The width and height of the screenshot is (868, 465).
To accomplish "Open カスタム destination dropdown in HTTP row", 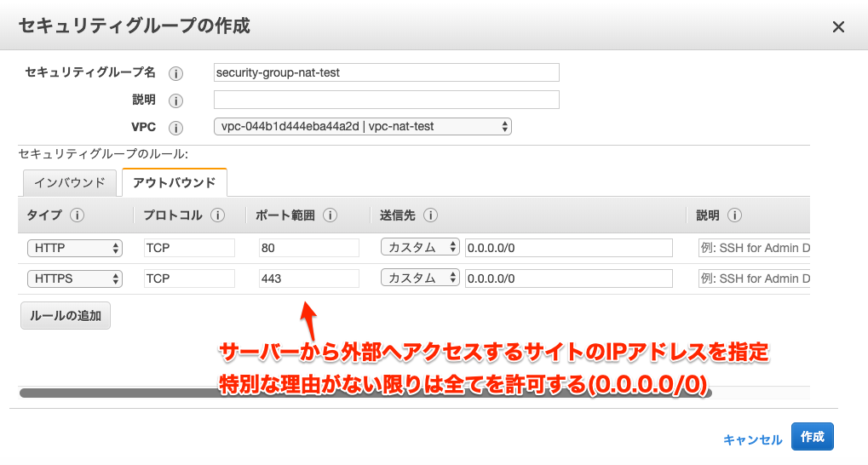I will 420,247.
